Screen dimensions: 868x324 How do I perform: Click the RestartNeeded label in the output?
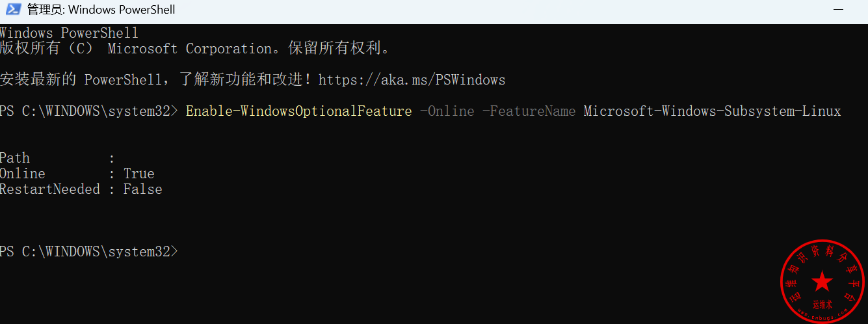[50, 189]
